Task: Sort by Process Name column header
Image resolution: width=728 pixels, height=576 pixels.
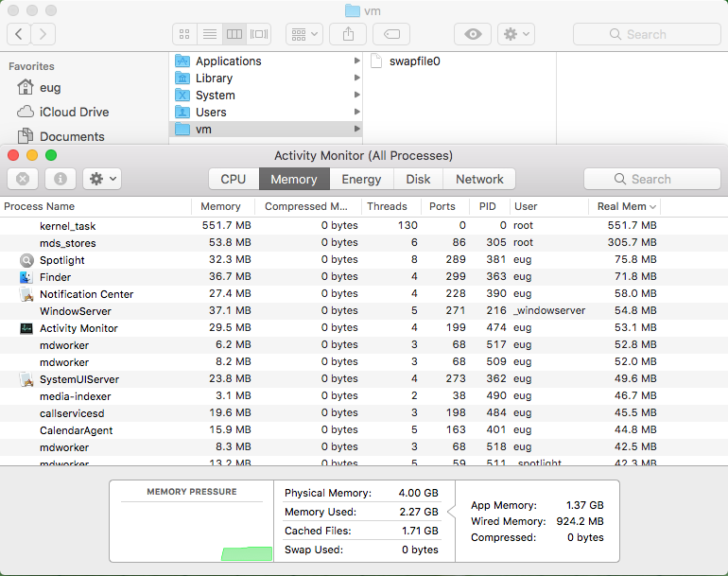Action: 95,206
